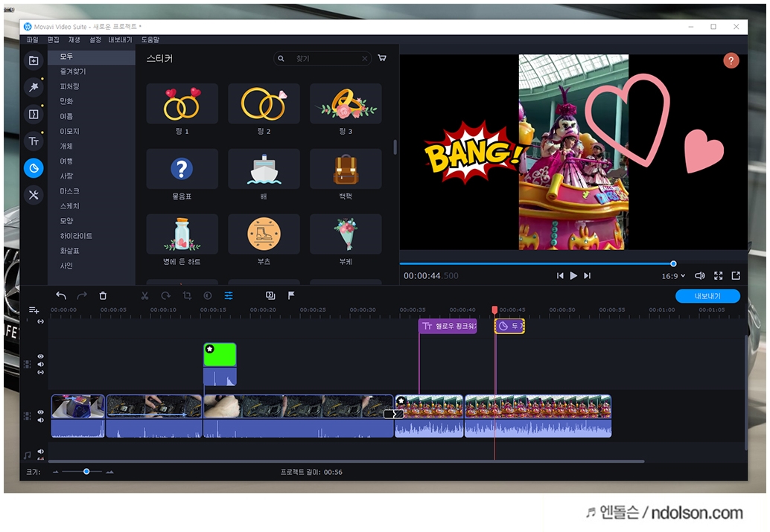770x532 pixels.
Task: Click the transition wizard icon
Action: pyautogui.click(x=270, y=295)
